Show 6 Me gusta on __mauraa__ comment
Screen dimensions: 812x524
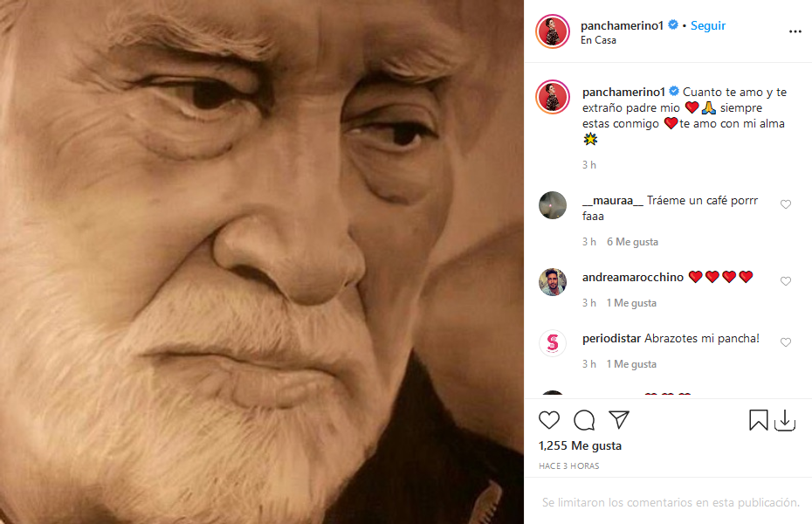632,242
